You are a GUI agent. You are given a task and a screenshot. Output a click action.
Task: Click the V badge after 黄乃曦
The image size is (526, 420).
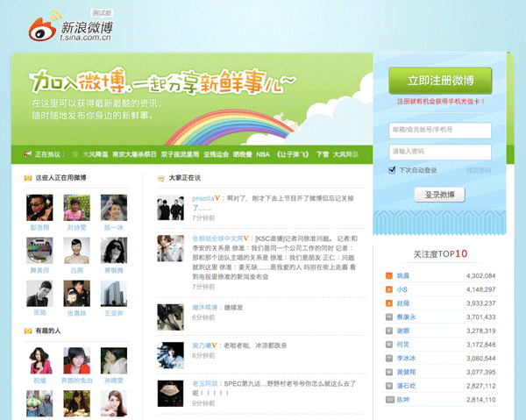point(215,345)
